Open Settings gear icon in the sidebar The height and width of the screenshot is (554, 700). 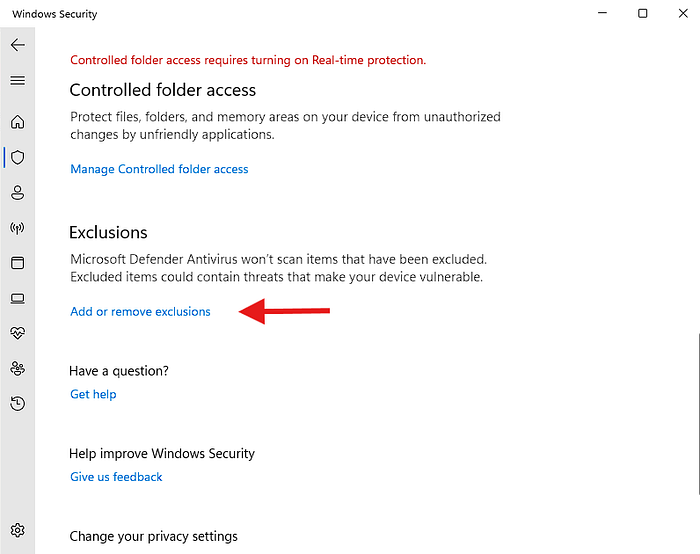[x=17, y=530]
